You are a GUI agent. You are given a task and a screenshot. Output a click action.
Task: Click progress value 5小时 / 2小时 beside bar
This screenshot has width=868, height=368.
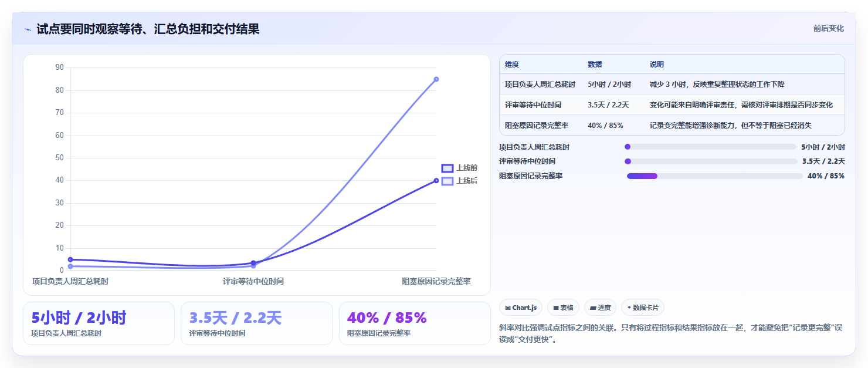823,147
